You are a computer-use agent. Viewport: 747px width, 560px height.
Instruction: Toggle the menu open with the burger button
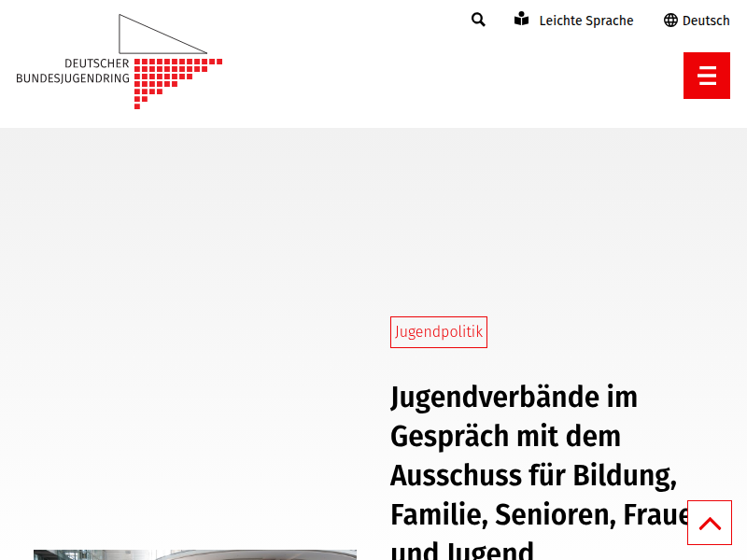point(707,76)
